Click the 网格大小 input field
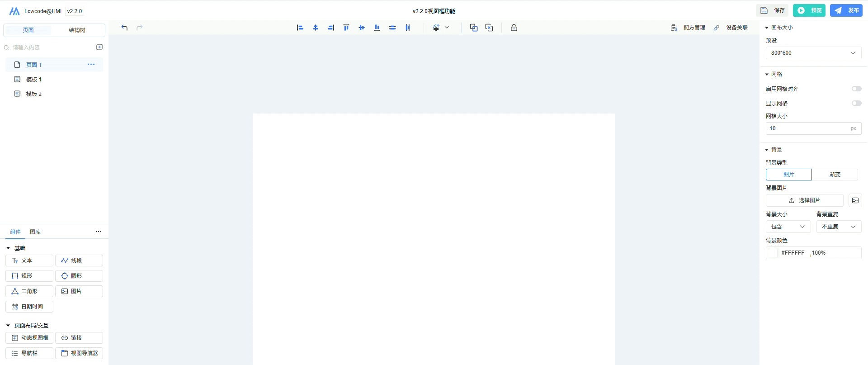Screen dimensions: 868x365 point(807,128)
